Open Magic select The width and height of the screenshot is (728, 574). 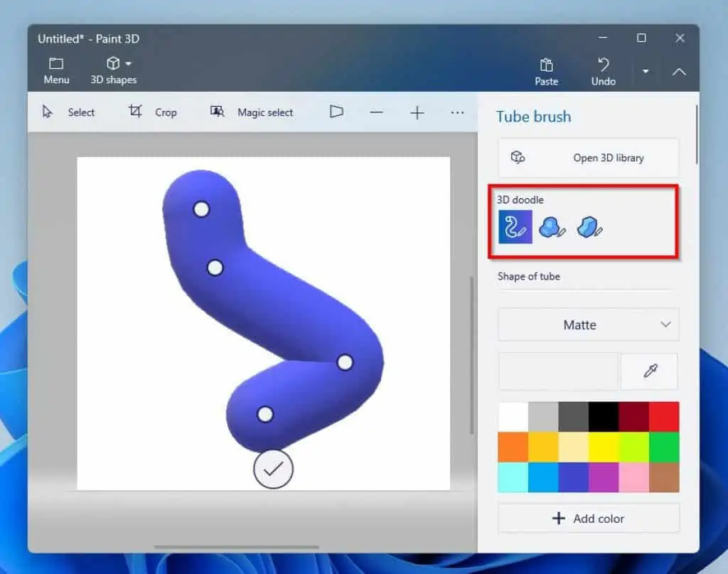coord(252,112)
